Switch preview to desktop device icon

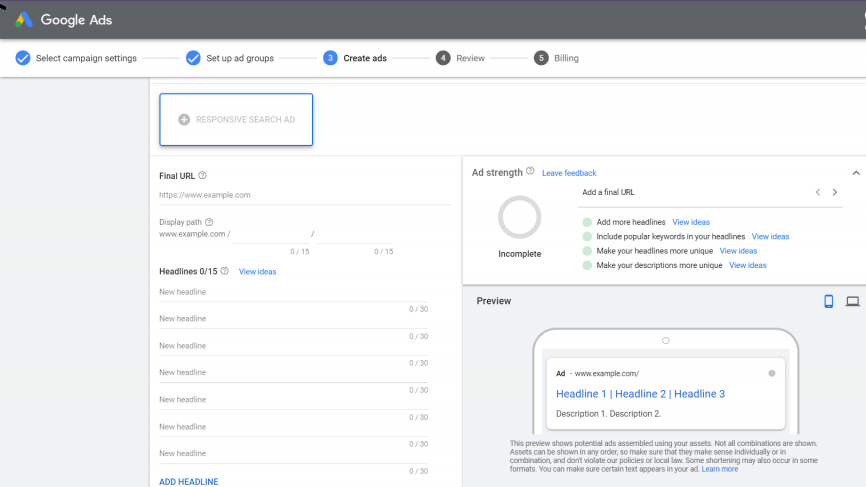852,301
